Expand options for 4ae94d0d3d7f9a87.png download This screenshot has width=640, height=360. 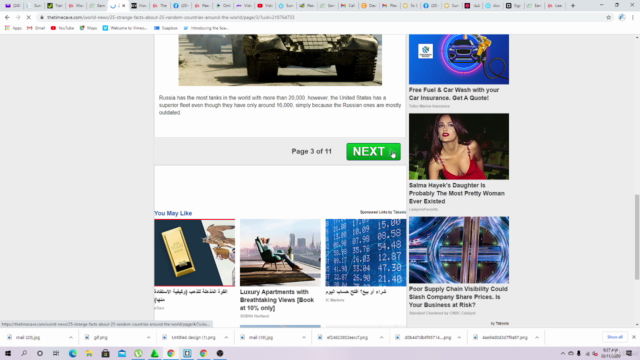click(537, 338)
